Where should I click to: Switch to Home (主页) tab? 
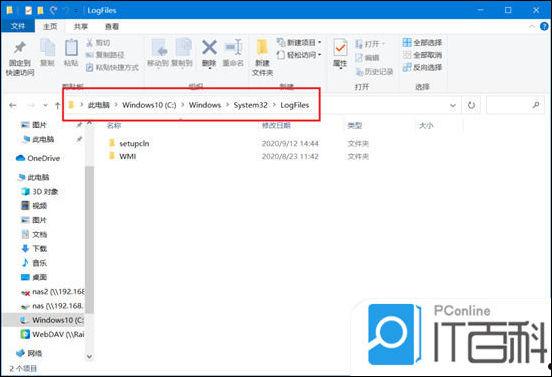50,26
